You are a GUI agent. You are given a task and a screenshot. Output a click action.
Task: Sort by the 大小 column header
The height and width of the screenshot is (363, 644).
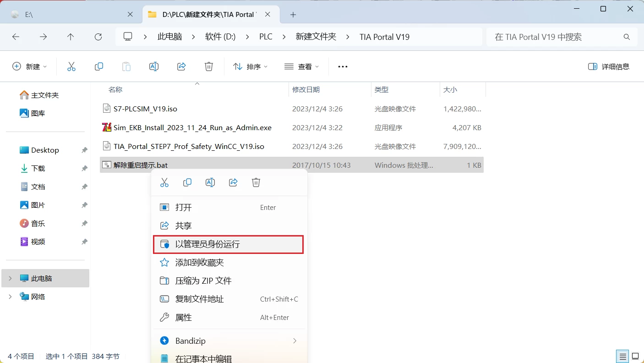450,90
